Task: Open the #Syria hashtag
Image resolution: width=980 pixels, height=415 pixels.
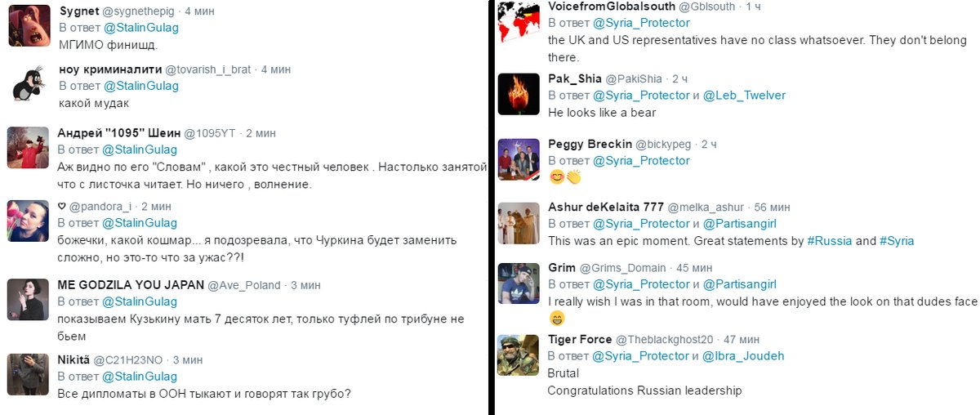Action: (897, 241)
